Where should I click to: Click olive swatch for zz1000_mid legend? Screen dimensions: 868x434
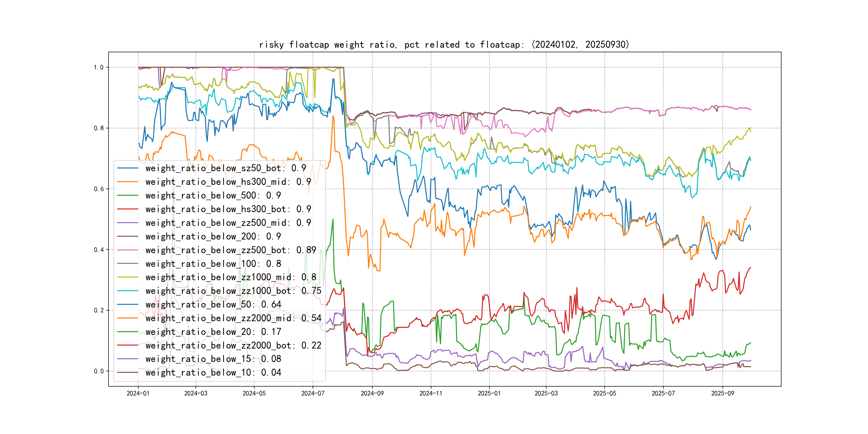(x=127, y=277)
